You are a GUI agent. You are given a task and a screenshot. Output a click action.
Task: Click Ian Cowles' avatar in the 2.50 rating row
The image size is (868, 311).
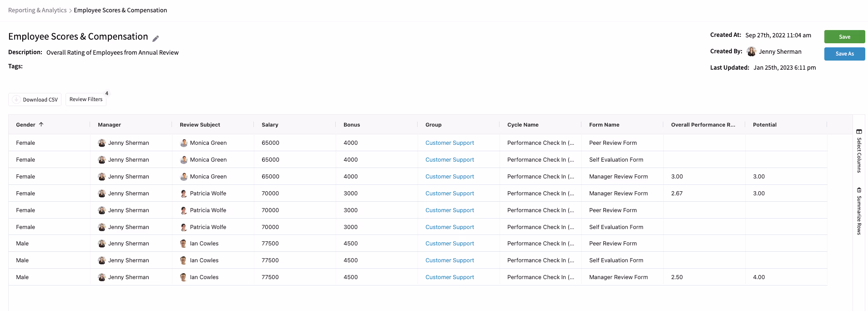pyautogui.click(x=184, y=277)
